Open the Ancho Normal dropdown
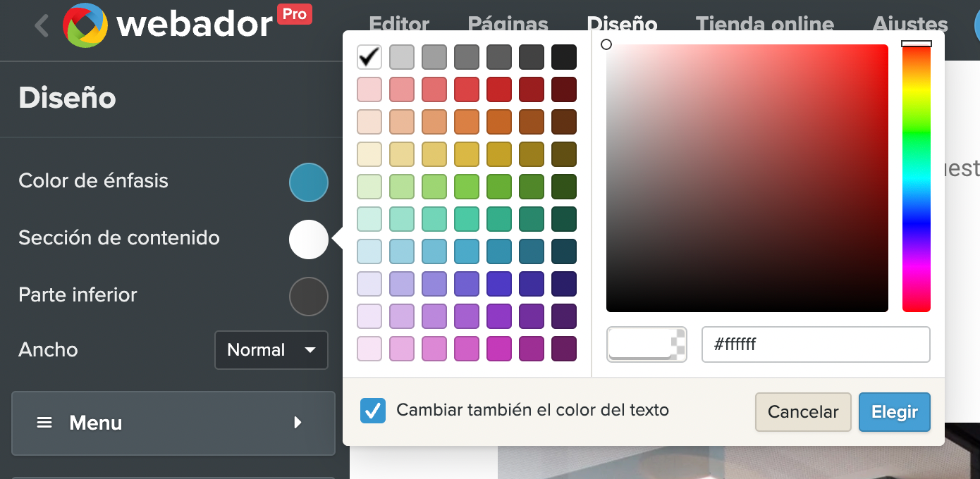The height and width of the screenshot is (479, 980). [271, 350]
